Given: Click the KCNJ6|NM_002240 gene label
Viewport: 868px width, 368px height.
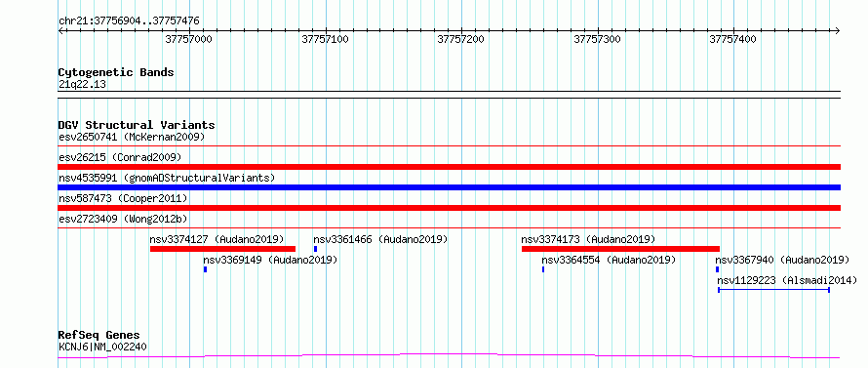Looking at the screenshot, I should click(102, 347).
